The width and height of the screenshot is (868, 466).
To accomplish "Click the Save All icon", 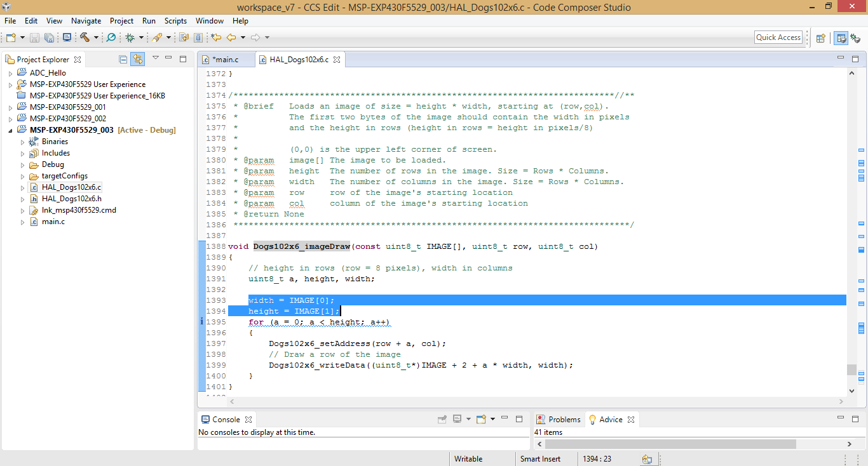I will pyautogui.click(x=50, y=37).
